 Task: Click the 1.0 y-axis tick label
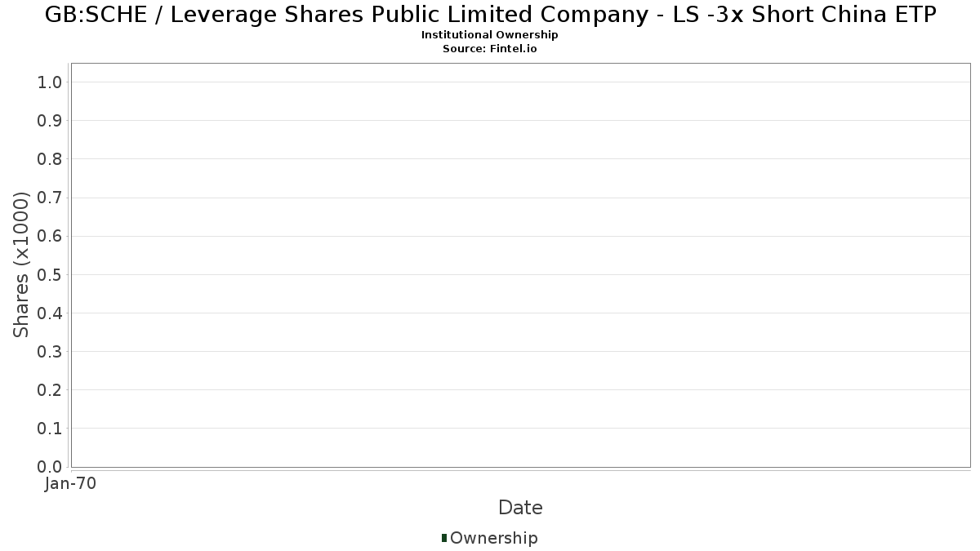pos(50,82)
